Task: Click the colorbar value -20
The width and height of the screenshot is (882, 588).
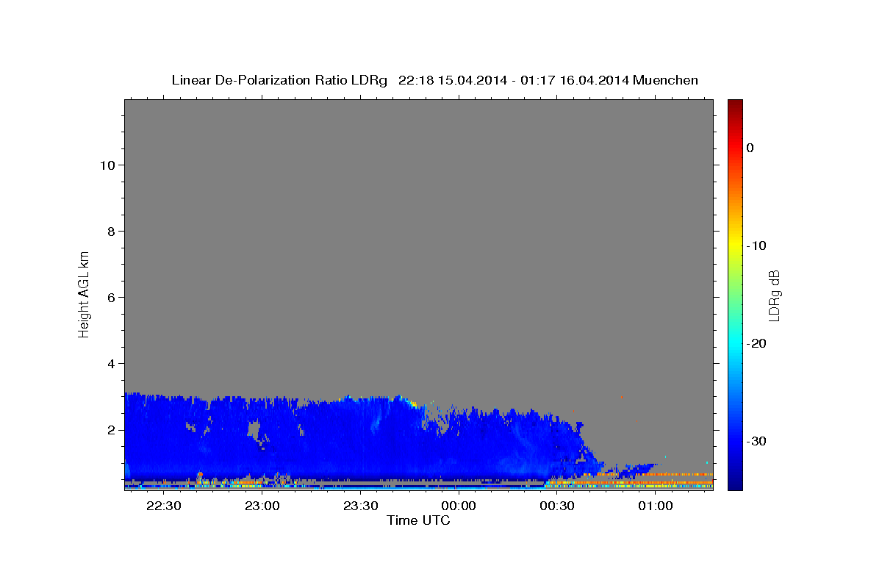Action: click(x=756, y=343)
